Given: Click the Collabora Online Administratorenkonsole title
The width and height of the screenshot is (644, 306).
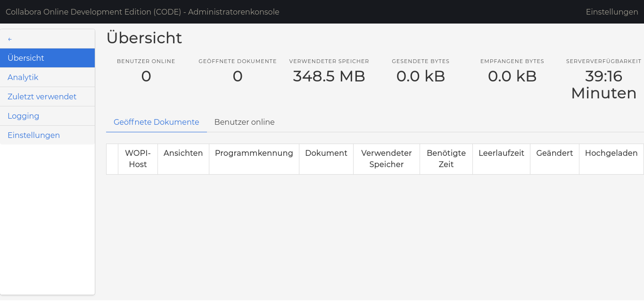Looking at the screenshot, I should (x=142, y=12).
